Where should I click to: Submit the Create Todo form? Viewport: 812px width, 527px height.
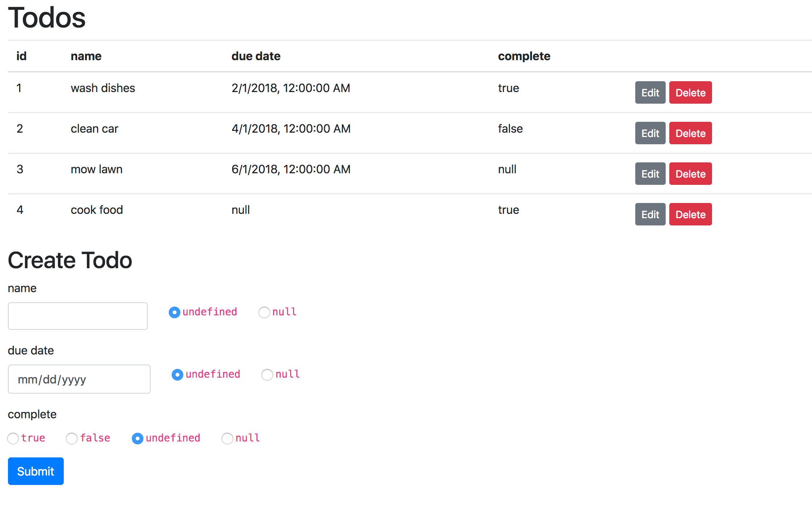click(x=35, y=471)
